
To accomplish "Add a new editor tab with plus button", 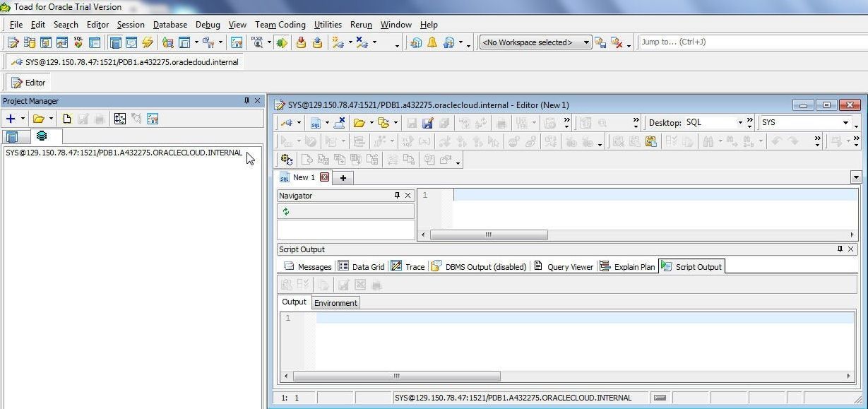I will pos(343,178).
